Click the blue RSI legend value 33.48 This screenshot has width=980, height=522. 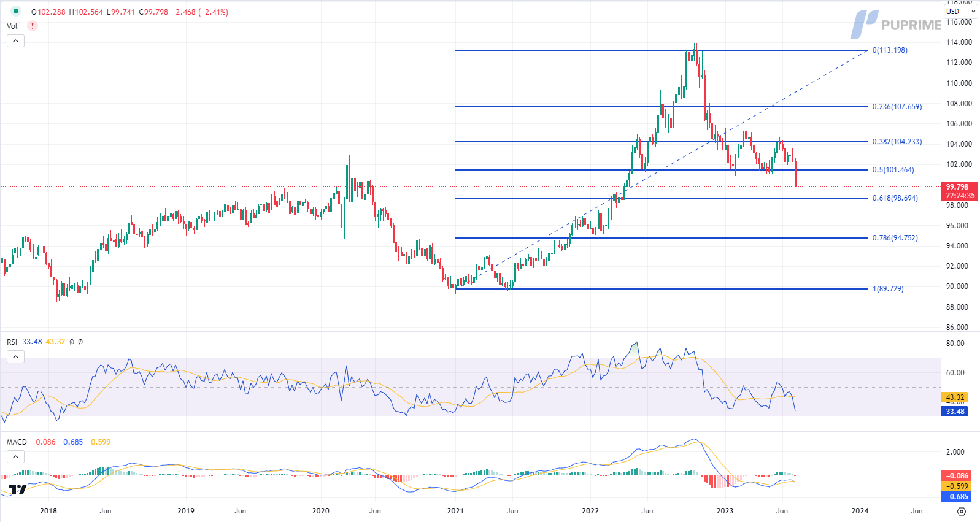[32, 342]
